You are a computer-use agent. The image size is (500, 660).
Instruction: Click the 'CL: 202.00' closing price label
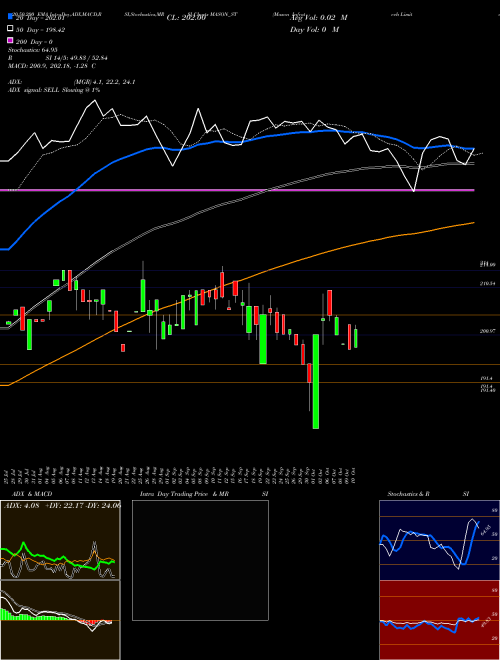pyautogui.click(x=186, y=18)
